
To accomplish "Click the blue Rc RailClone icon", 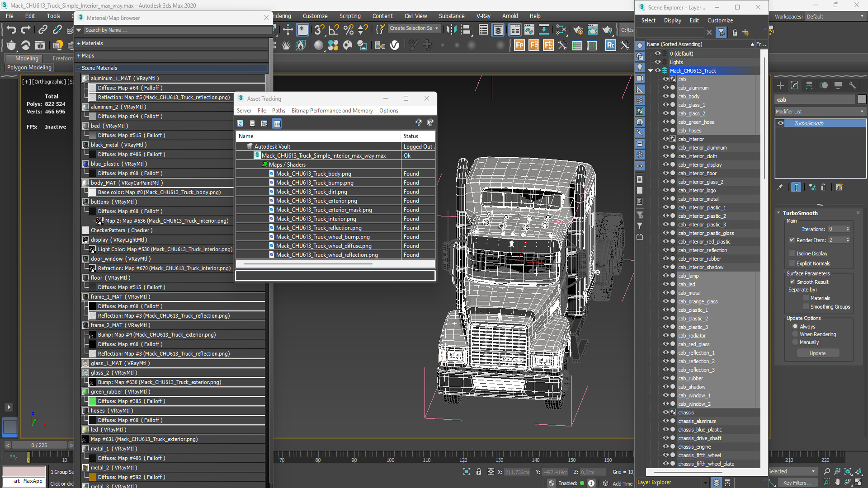I will click(611, 45).
